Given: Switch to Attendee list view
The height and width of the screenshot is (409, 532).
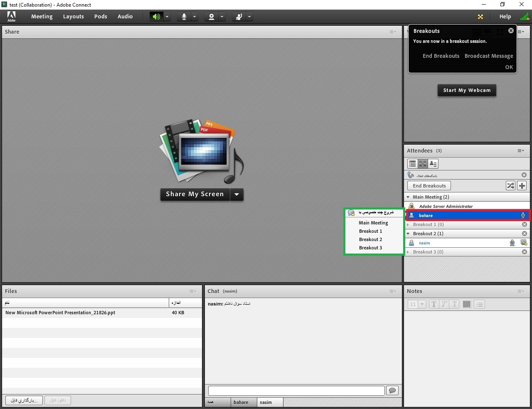Looking at the screenshot, I should pos(412,164).
